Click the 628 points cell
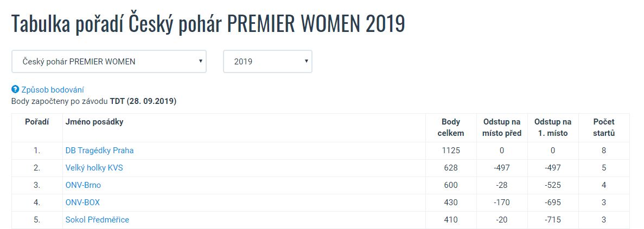Image resolution: width=644 pixels, height=229 pixels. pyautogui.click(x=450, y=167)
